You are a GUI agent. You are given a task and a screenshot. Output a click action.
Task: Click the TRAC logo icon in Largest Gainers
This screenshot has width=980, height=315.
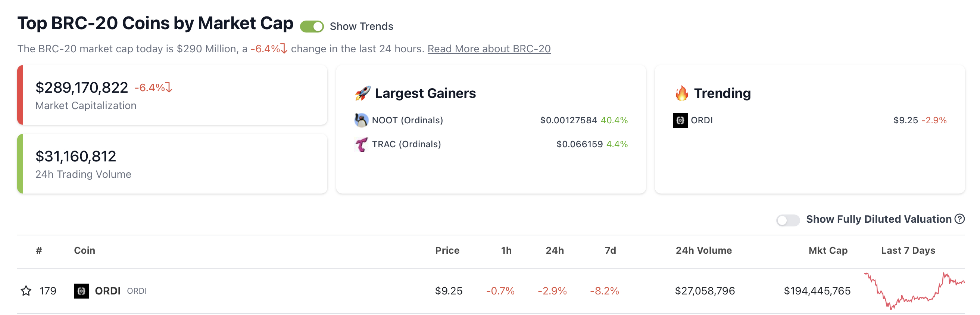pos(361,144)
